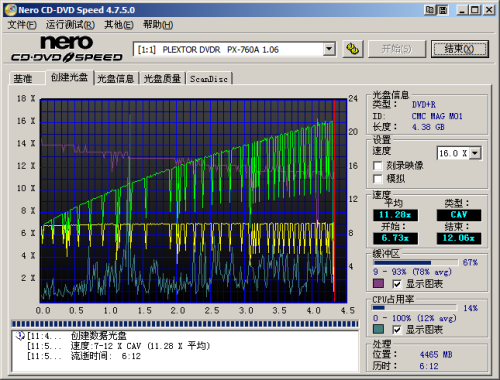Click the blue write progress bar
Image resolution: width=500 pixels, height=380 pixels.
185,324
